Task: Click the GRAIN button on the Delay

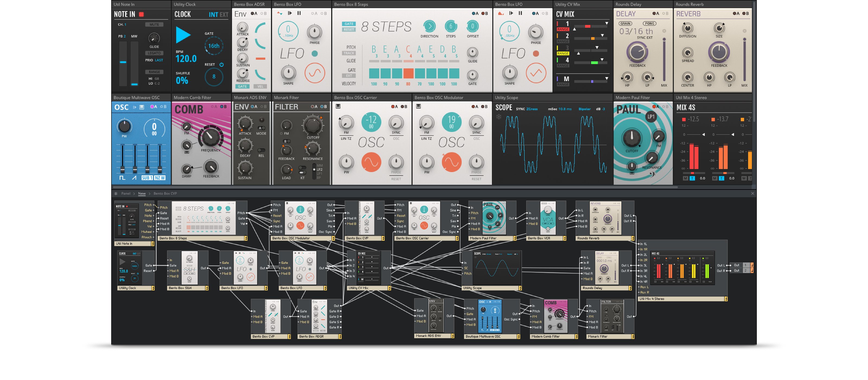Action: coord(625,24)
